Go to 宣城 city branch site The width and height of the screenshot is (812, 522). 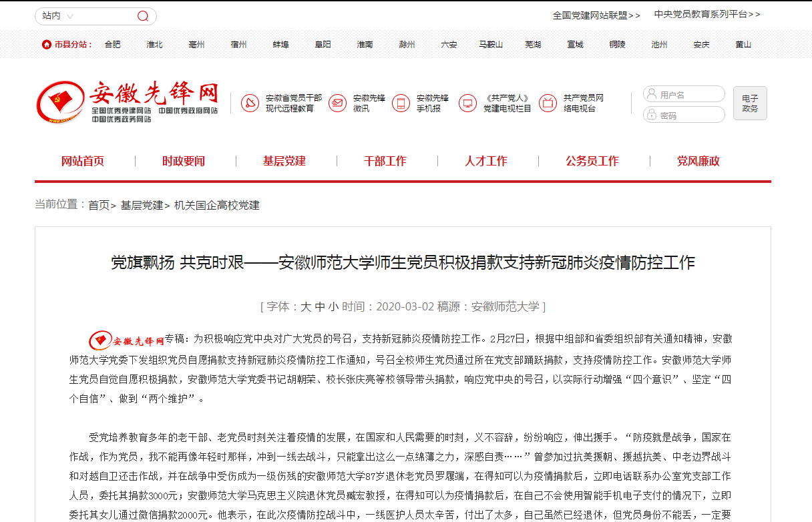[x=575, y=45]
